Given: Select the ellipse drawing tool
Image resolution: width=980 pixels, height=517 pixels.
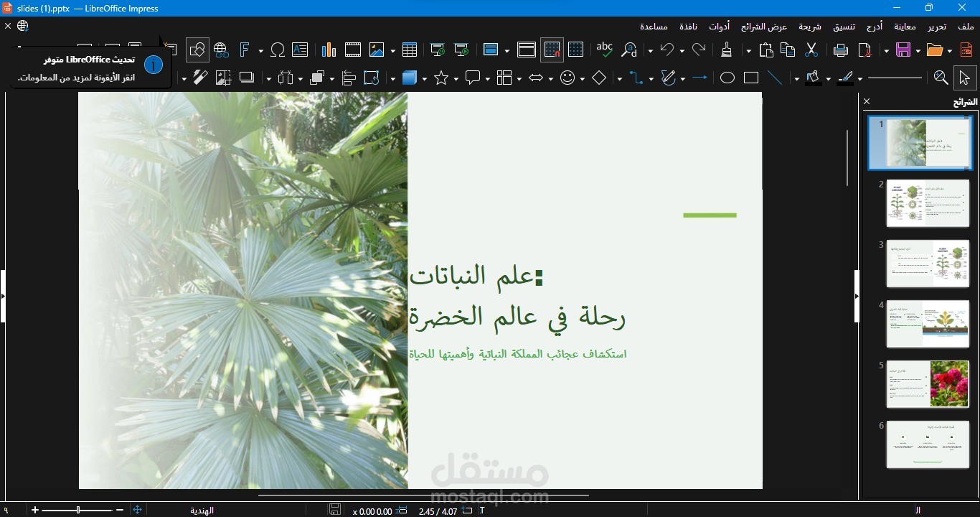Looking at the screenshot, I should pyautogui.click(x=727, y=78).
